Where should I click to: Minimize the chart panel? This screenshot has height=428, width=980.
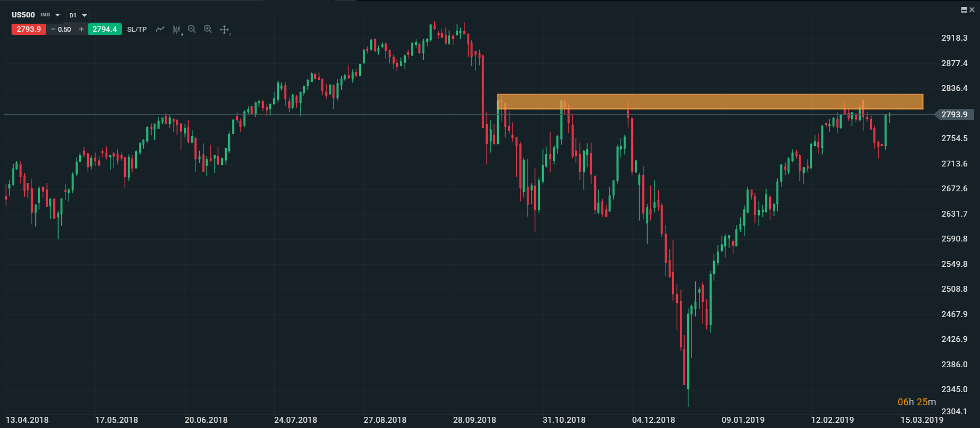click(964, 10)
